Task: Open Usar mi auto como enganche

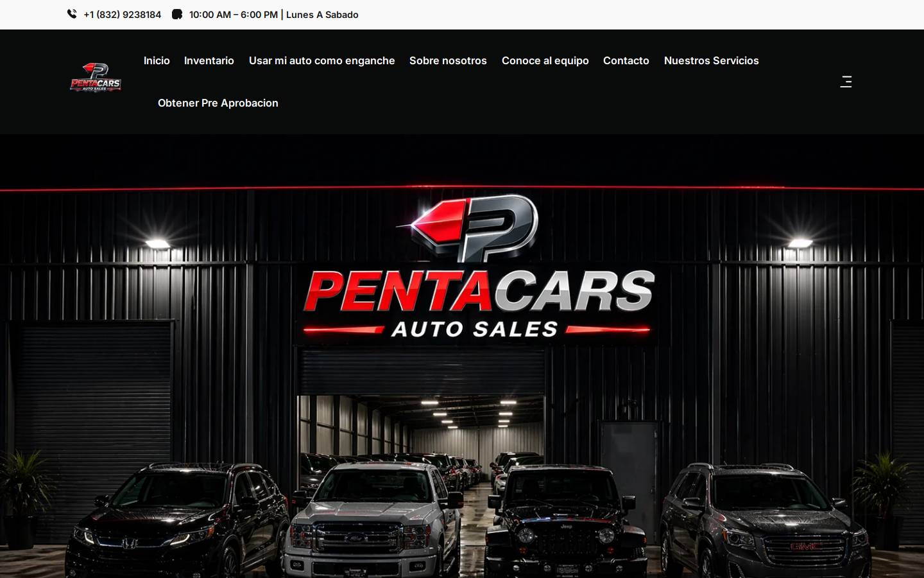Action: coord(322,60)
